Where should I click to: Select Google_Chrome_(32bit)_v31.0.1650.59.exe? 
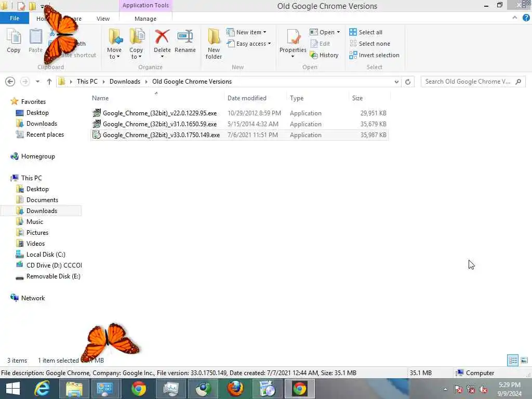(239, 124)
